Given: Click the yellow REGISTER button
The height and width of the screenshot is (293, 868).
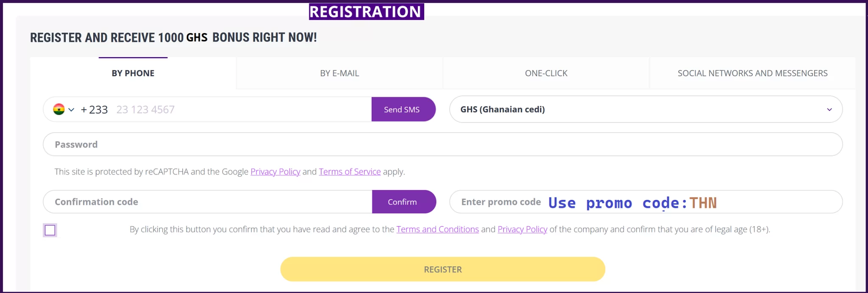Looking at the screenshot, I should pyautogui.click(x=442, y=269).
